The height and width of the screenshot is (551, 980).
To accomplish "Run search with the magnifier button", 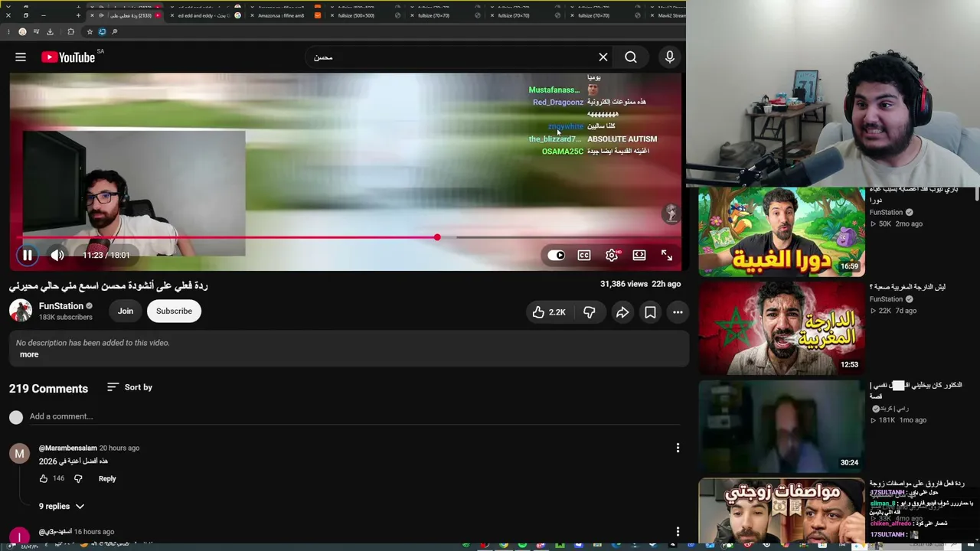I will (631, 57).
